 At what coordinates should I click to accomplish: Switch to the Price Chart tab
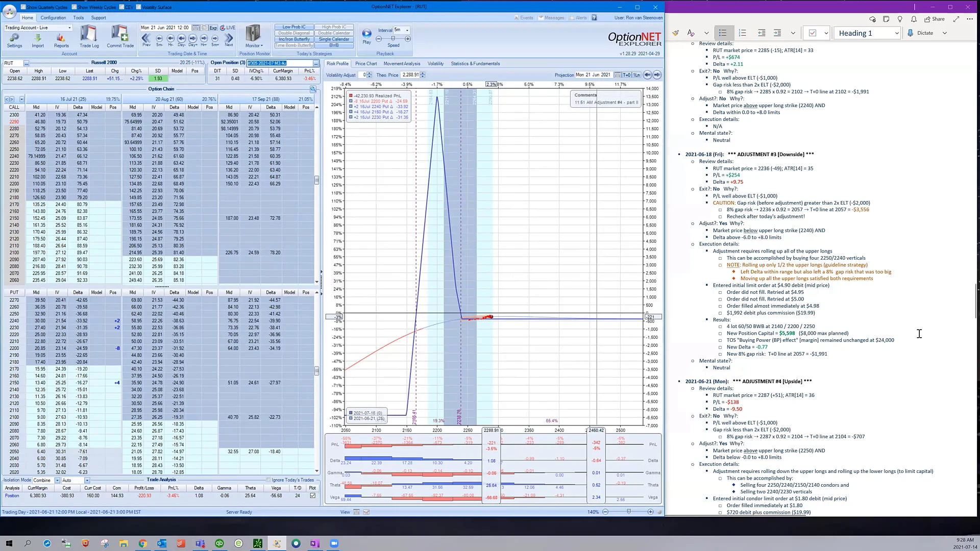click(366, 64)
